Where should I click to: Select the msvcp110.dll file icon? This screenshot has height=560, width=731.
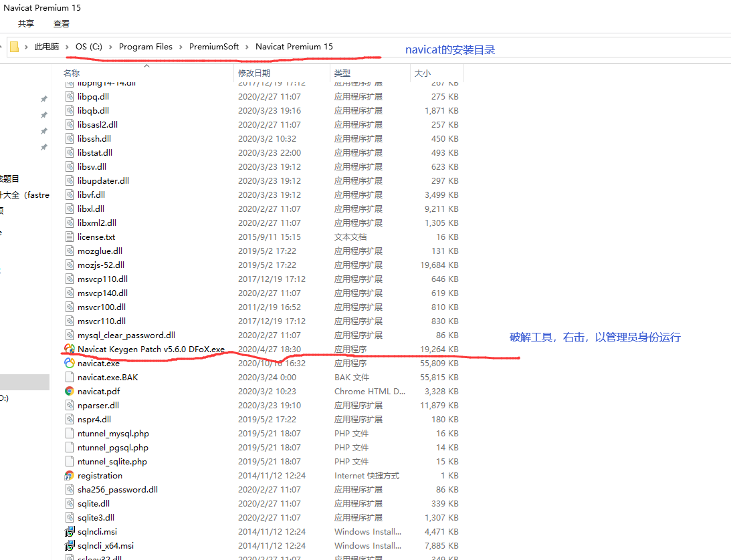coord(70,279)
